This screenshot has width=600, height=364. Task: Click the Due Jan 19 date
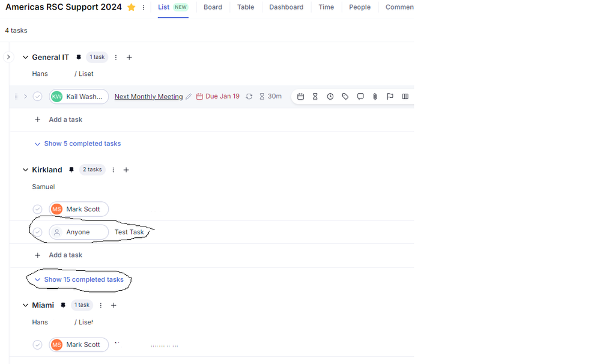click(218, 97)
